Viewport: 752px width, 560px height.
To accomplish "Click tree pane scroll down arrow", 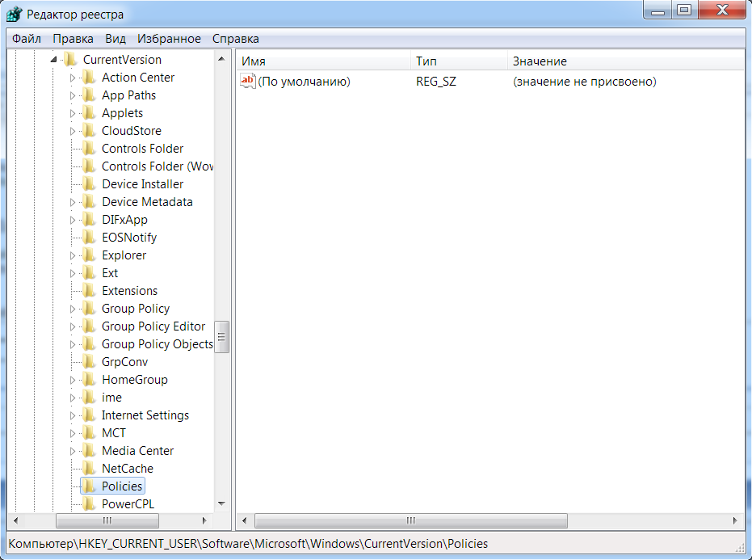I will [x=221, y=504].
